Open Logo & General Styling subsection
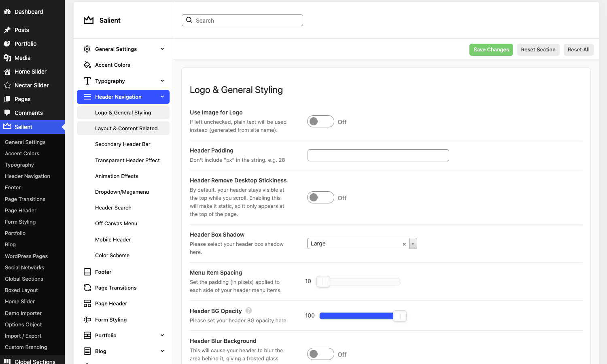The height and width of the screenshot is (364, 607). [123, 112]
